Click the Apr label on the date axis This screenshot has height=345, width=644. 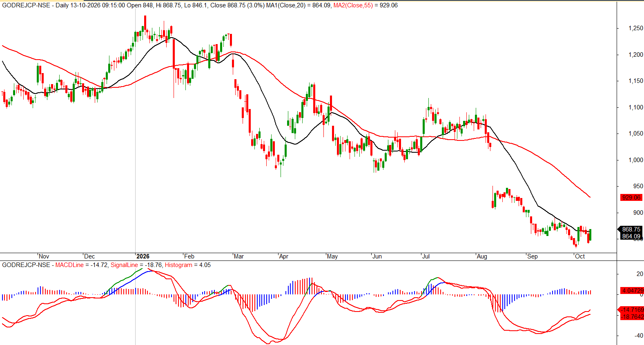(284, 256)
